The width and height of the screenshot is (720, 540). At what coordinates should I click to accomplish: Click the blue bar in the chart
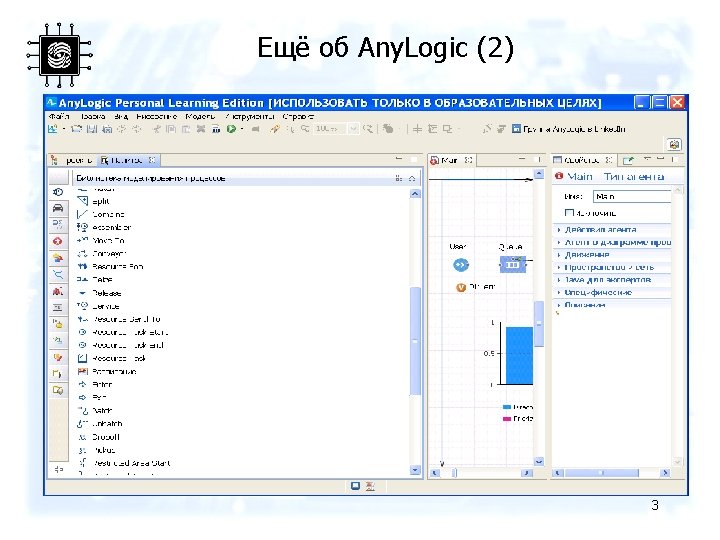coord(519,355)
